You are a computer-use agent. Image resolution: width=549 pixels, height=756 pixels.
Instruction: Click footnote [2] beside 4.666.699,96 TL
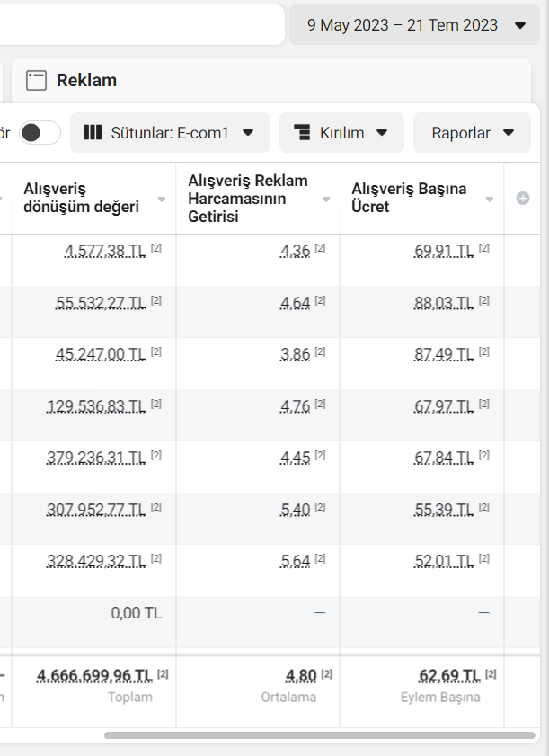(163, 674)
